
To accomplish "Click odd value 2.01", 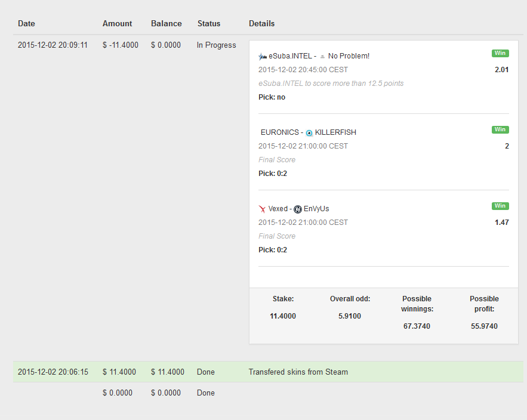I will click(x=502, y=70).
